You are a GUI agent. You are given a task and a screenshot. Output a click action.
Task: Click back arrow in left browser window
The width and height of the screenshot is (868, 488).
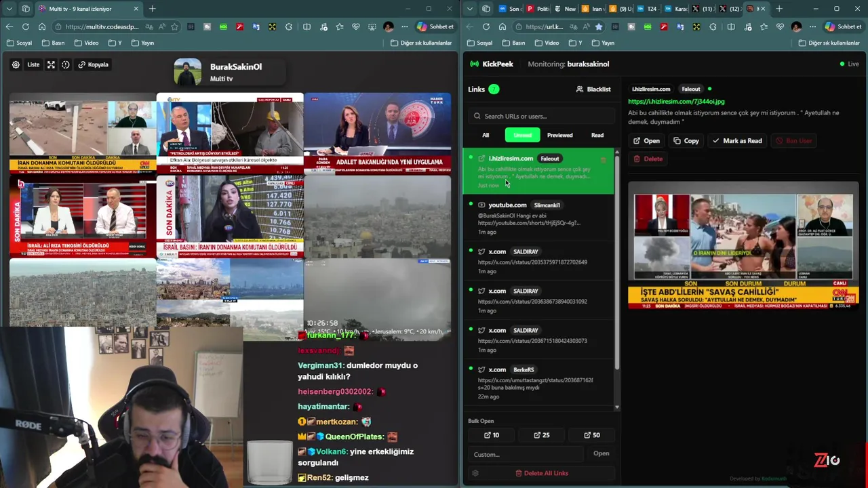point(9,26)
